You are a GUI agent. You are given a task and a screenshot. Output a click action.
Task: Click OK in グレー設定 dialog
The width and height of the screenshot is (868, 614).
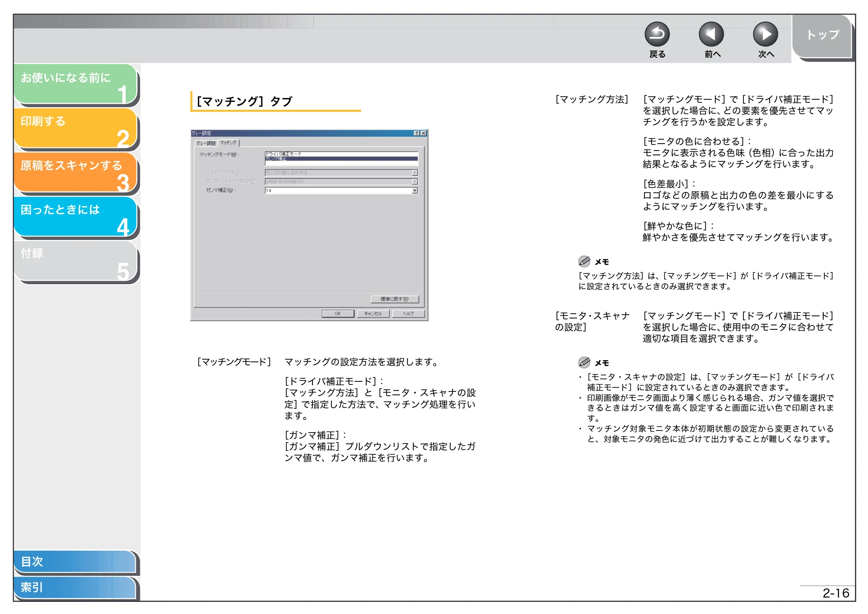click(338, 313)
